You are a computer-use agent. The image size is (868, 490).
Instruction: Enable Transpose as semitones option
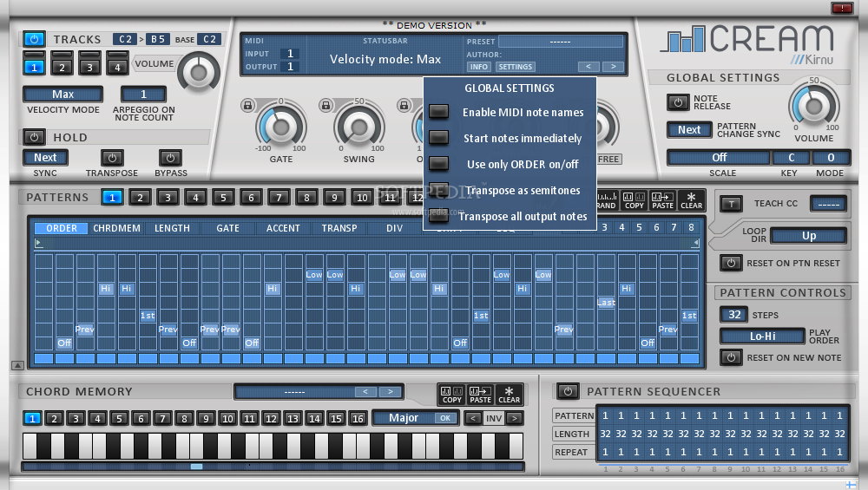(439, 189)
